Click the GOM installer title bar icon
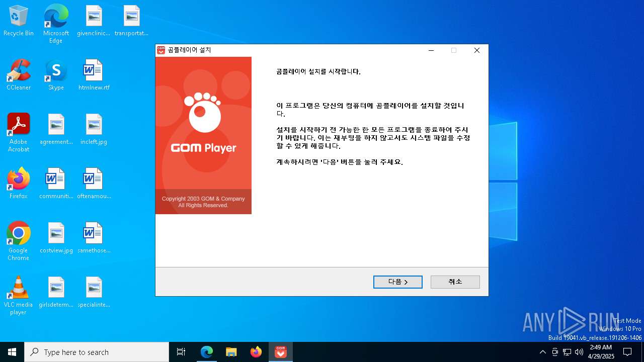The image size is (644, 362). 161,50
